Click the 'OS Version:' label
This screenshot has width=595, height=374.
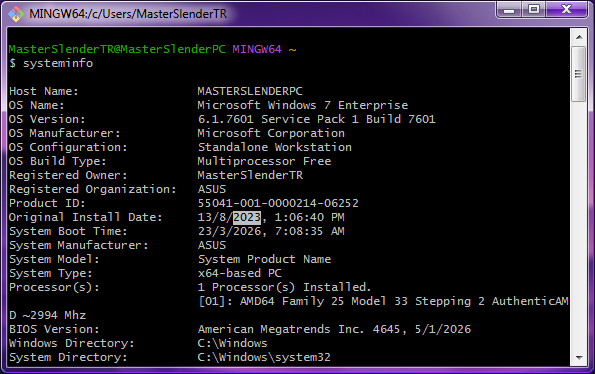click(47, 119)
